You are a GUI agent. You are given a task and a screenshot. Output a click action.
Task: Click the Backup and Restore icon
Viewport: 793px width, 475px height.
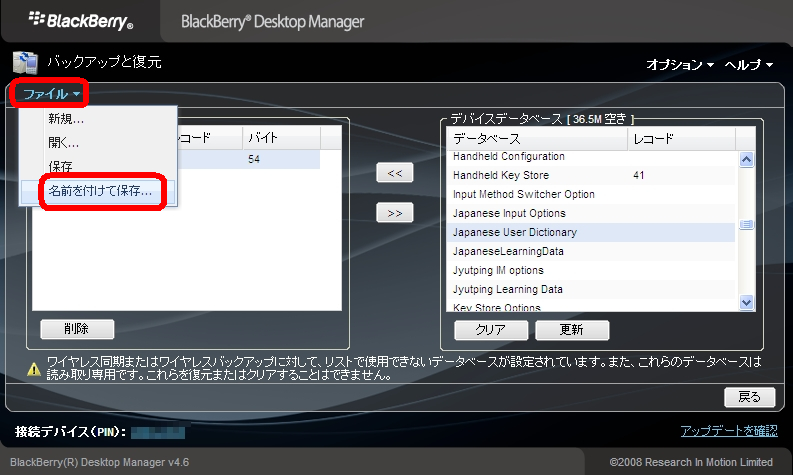click(25, 63)
